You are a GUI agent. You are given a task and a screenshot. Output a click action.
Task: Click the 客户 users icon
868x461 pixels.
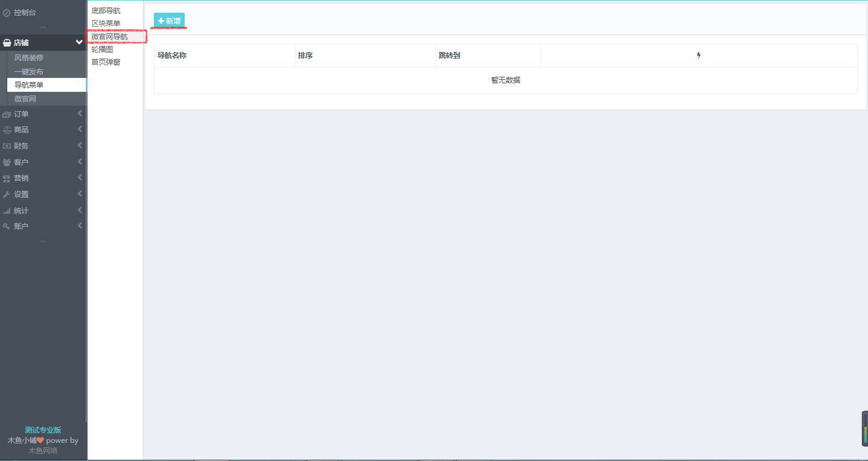coord(7,163)
